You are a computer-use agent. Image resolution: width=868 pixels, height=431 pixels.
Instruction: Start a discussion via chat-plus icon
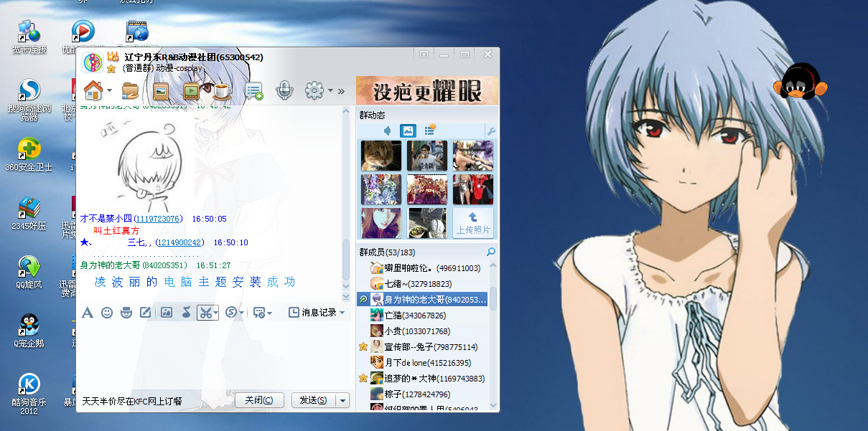tap(254, 91)
